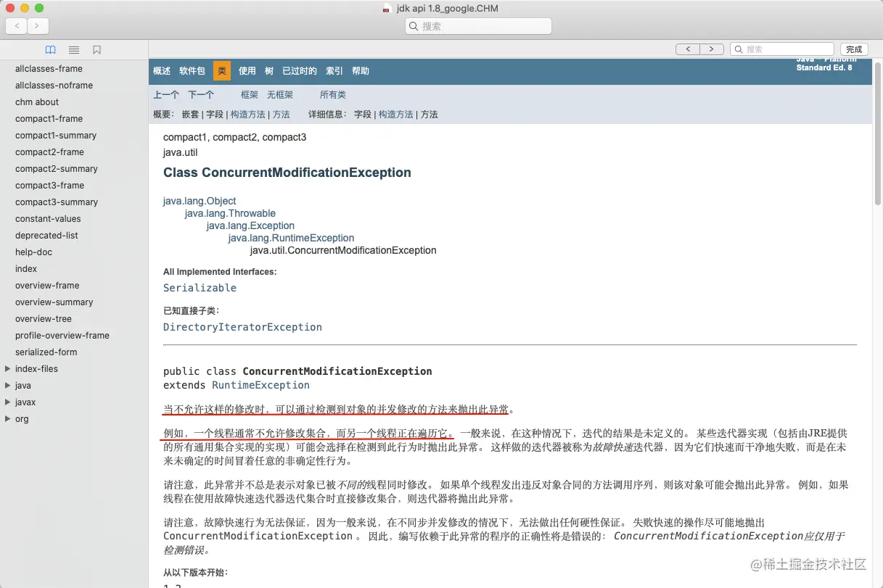
Task: Select compact3-frame in sidebar
Action: click(49, 186)
